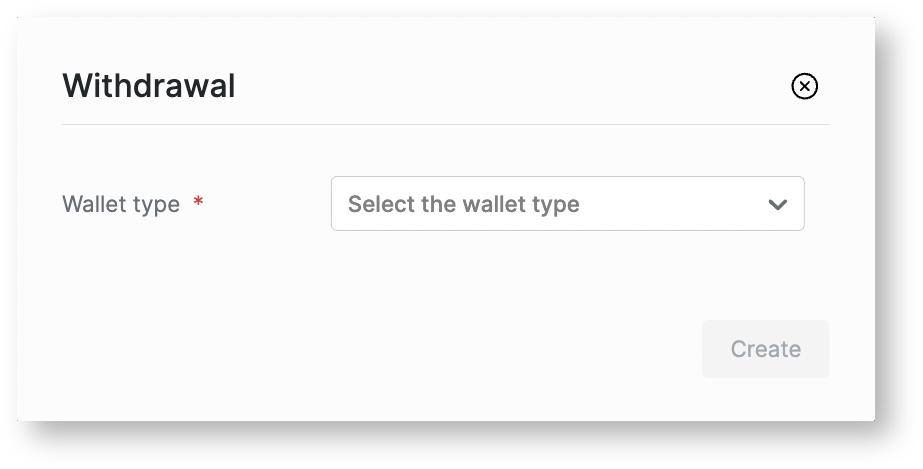Image resolution: width=923 pixels, height=469 pixels.
Task: Click the divider line below the title
Action: click(x=445, y=125)
